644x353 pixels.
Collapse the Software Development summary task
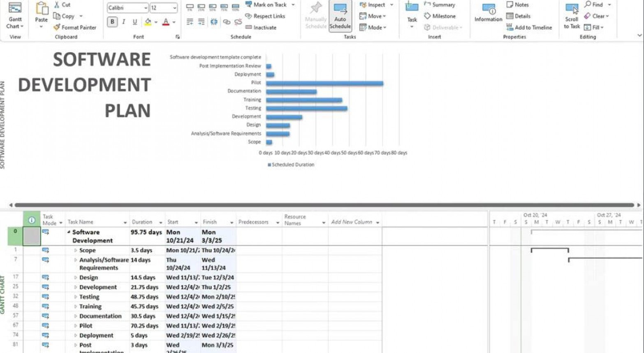(69, 232)
